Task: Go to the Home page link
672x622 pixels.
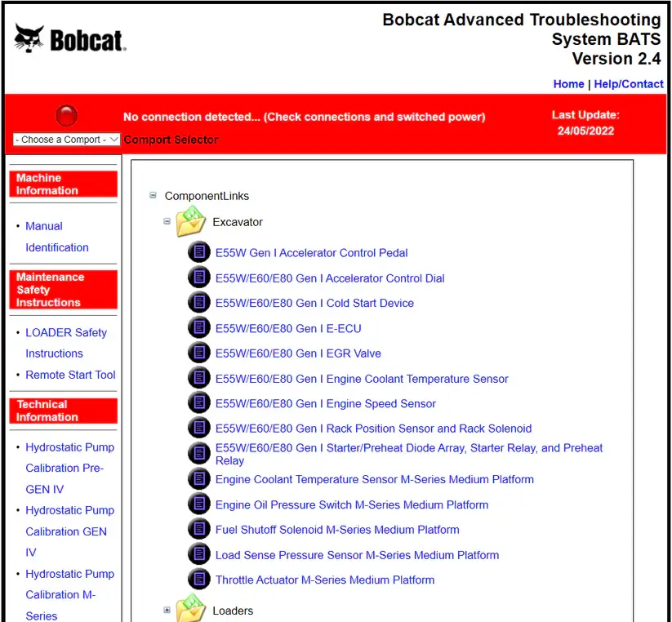Action: (x=568, y=84)
